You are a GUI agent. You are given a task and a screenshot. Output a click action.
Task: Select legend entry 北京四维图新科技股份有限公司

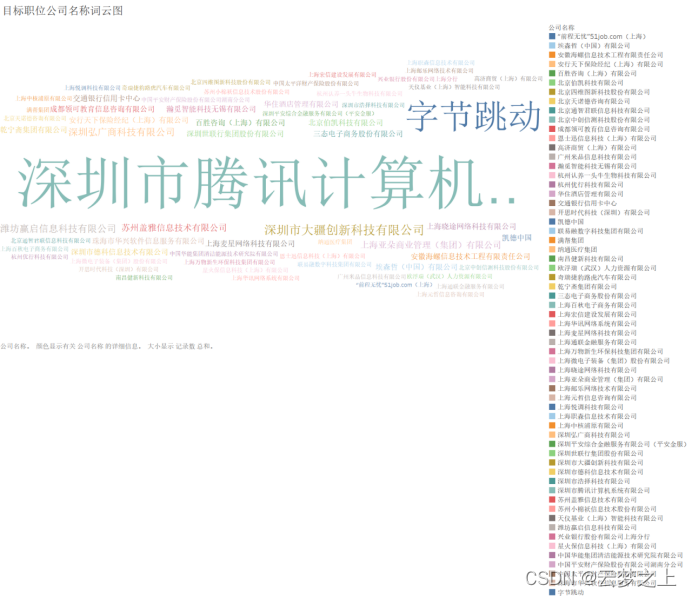[x=599, y=92]
